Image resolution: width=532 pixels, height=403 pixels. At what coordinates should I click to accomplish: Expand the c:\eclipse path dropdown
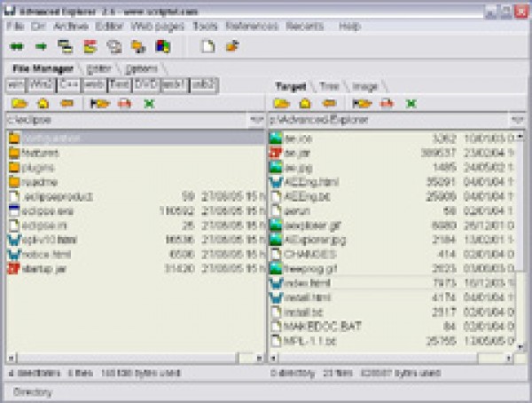coord(255,119)
